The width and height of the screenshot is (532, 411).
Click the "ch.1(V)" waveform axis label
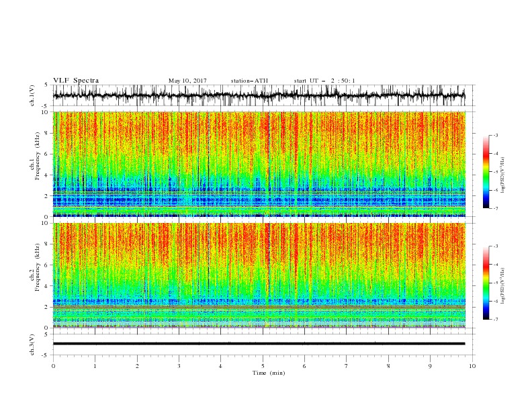click(32, 95)
